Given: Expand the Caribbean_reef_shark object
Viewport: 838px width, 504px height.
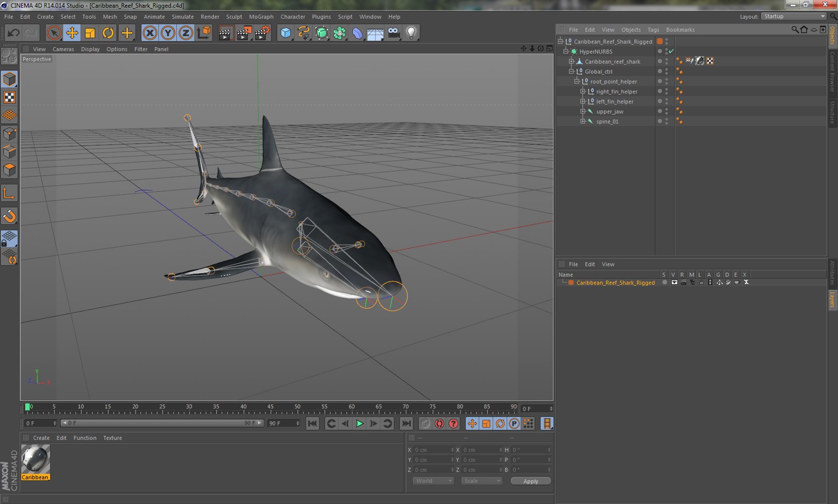Looking at the screenshot, I should (571, 61).
